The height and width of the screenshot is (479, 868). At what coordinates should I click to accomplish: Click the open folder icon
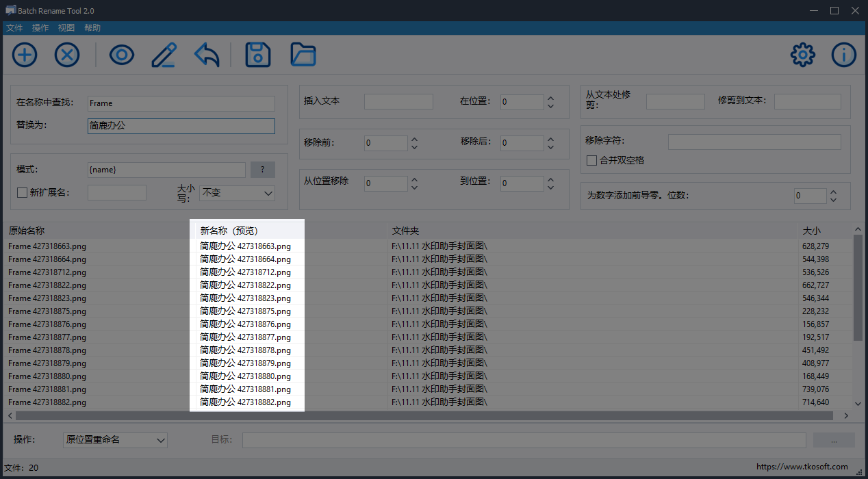303,55
